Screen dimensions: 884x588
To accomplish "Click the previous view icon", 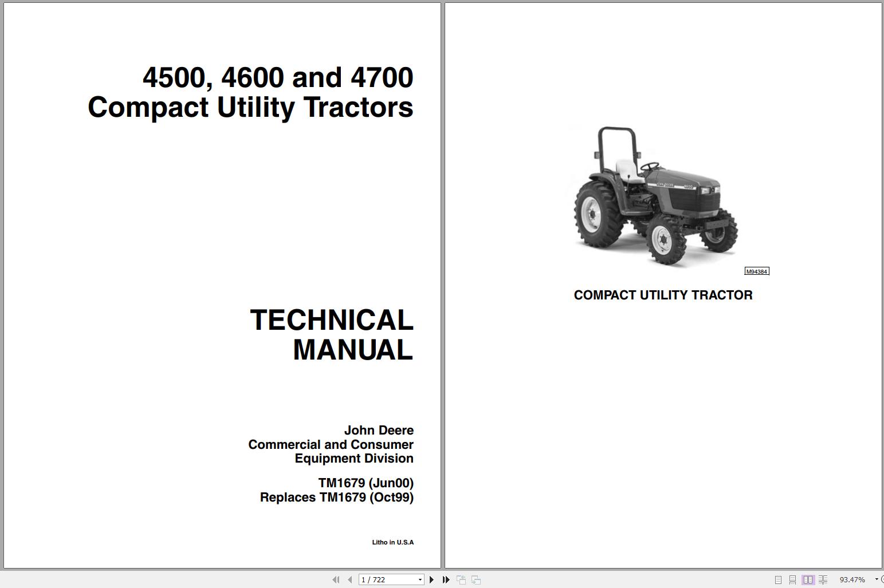I will pos(461,580).
